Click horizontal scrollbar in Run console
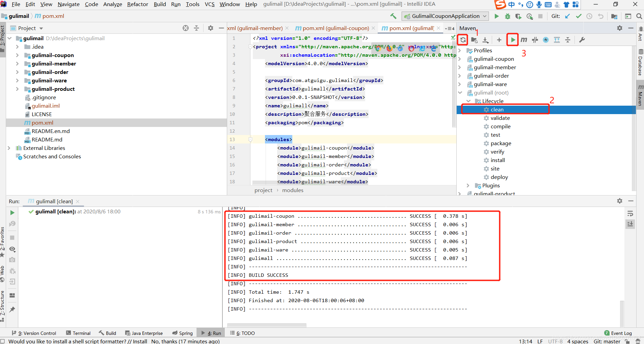Viewport: 644px width, 344px height. pyautogui.click(x=267, y=325)
